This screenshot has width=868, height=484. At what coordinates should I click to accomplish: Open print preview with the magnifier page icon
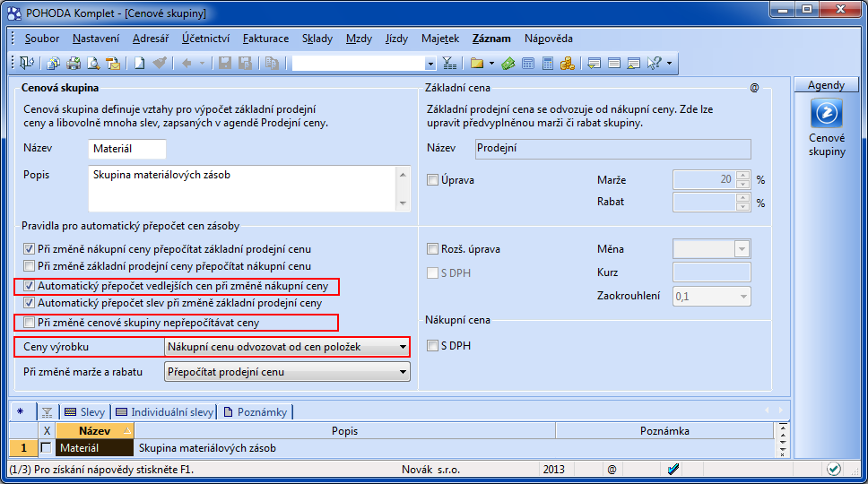pos(93,64)
